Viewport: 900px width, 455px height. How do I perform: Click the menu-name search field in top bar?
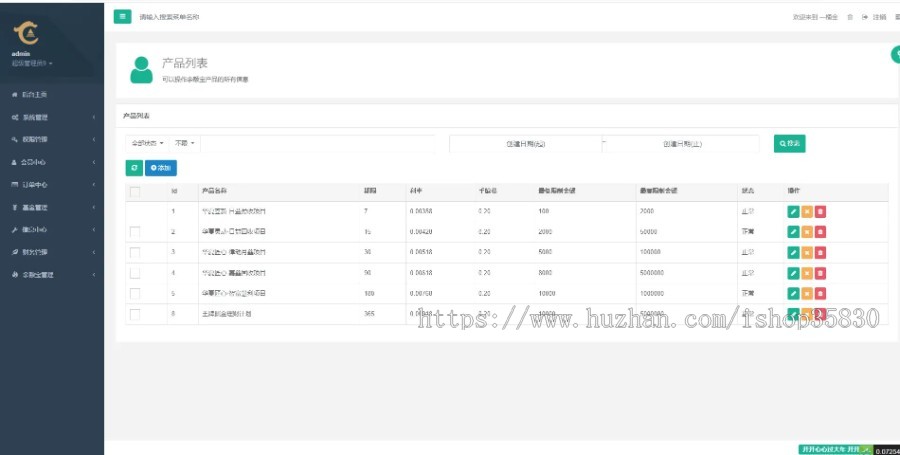click(169, 17)
